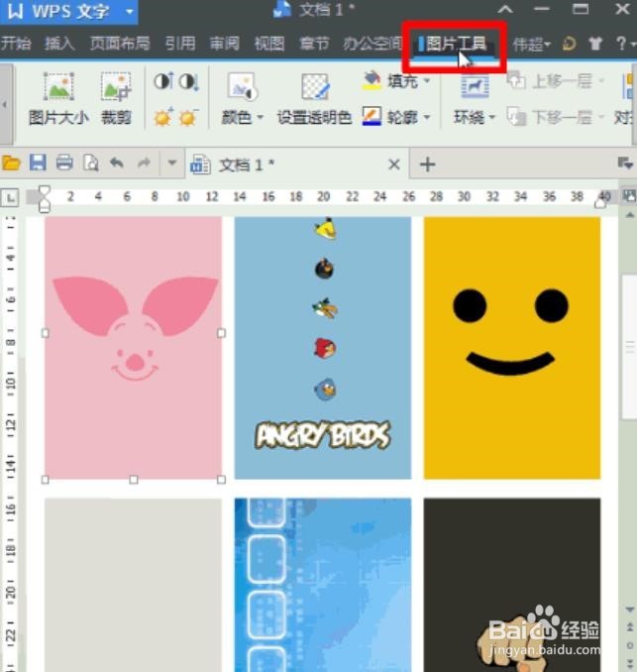This screenshot has width=637, height=672.
Task: Expand quick access toolbar dropdown arrow
Action: 172,164
